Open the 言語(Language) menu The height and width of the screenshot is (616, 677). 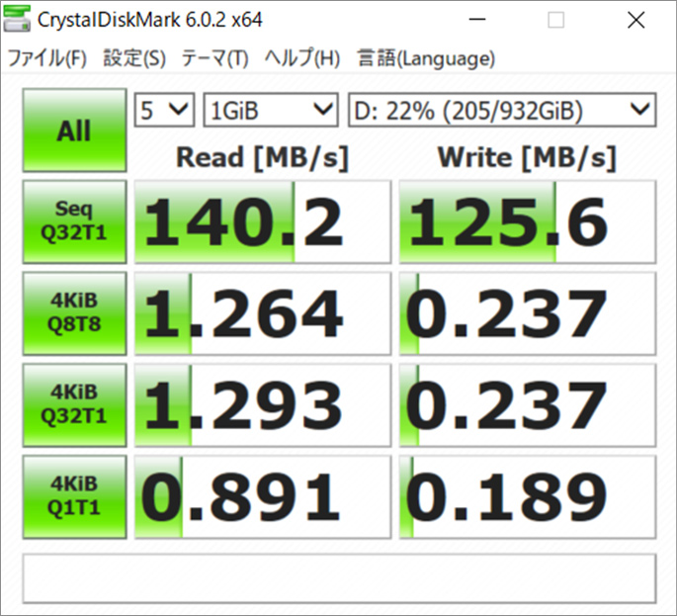point(426,58)
